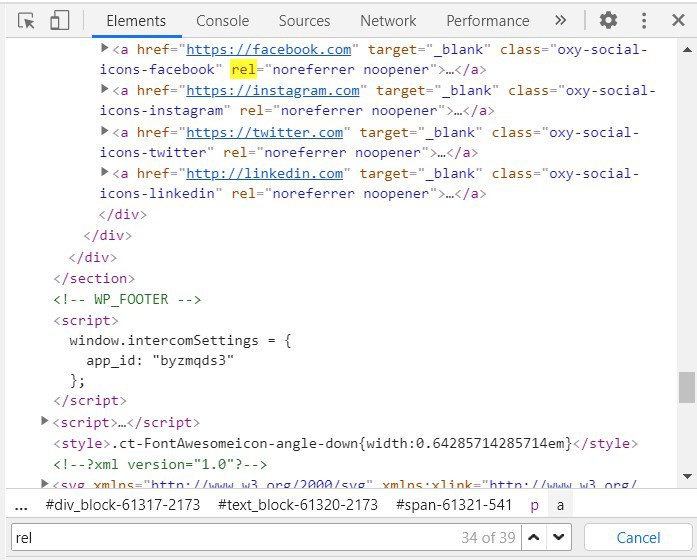Select breadcrumb #span-61321-541

point(454,505)
